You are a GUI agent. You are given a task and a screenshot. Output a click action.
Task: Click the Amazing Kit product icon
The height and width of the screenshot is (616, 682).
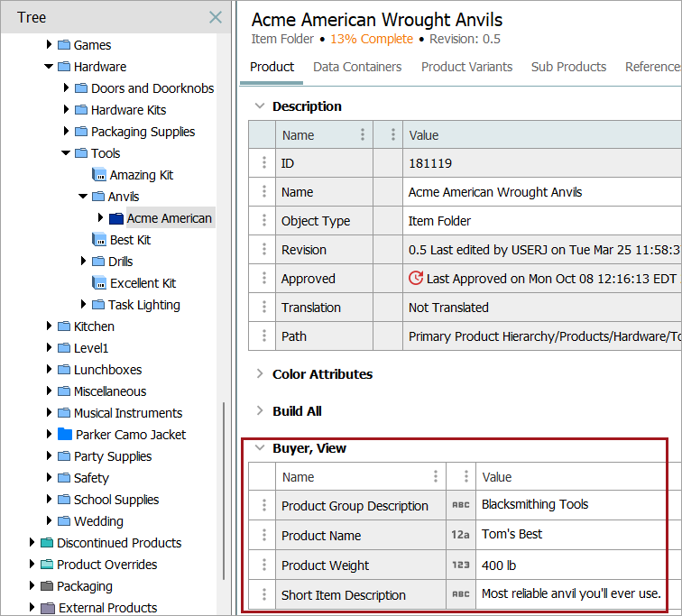click(98, 175)
